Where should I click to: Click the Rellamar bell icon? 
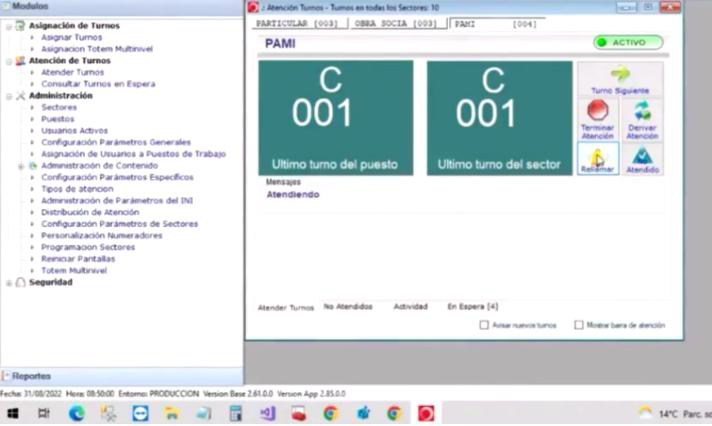598,157
